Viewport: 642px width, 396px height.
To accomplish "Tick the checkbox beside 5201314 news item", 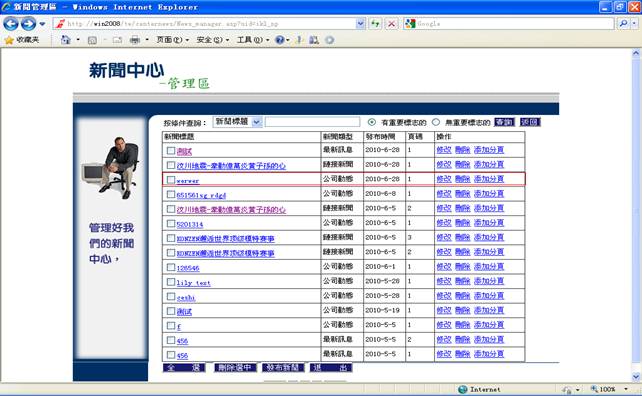I will (171, 224).
